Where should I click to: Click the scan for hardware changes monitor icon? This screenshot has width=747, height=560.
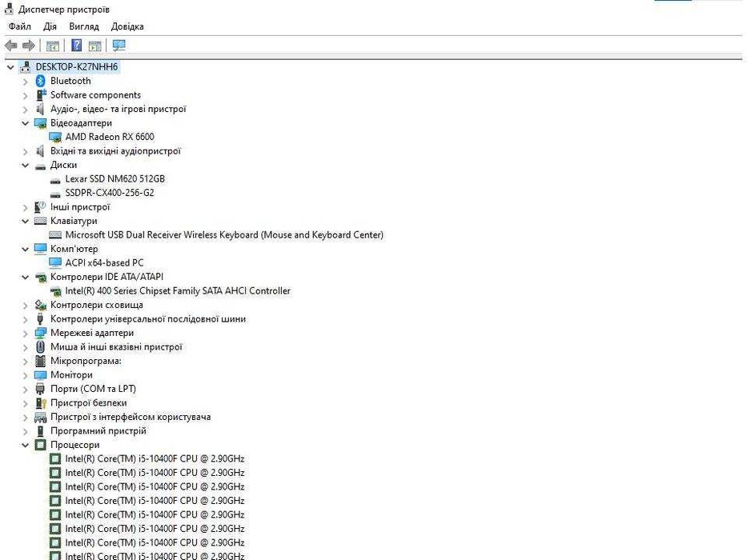pyautogui.click(x=118, y=46)
